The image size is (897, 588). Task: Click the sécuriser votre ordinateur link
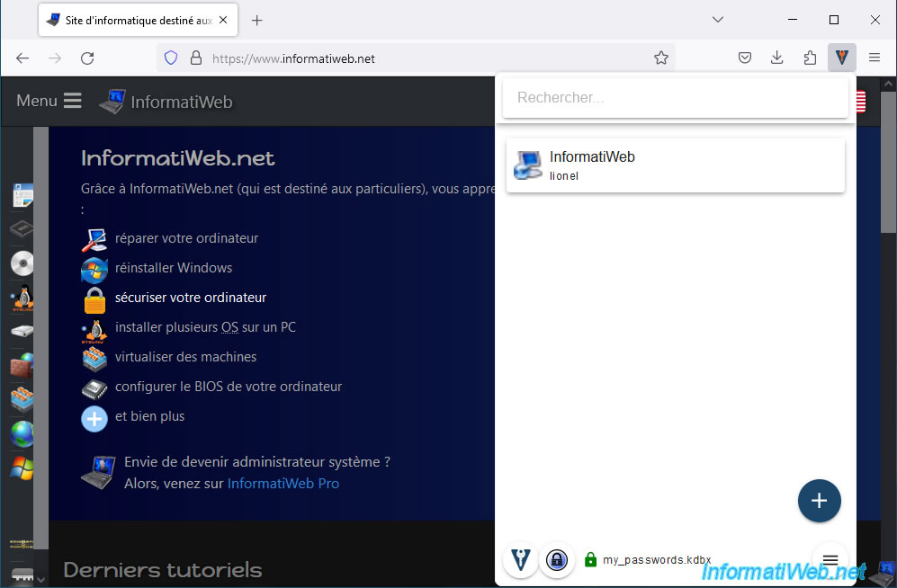coord(191,298)
